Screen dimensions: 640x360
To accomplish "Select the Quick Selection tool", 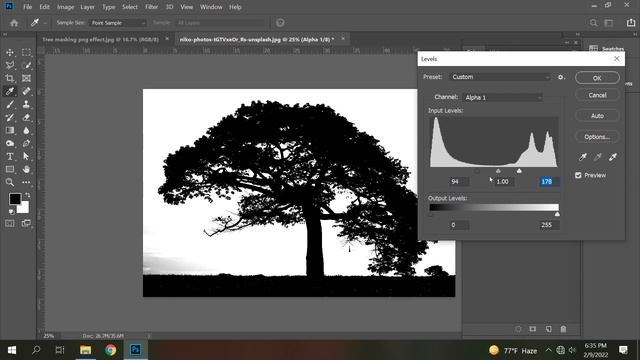I will pyautogui.click(x=26, y=65).
